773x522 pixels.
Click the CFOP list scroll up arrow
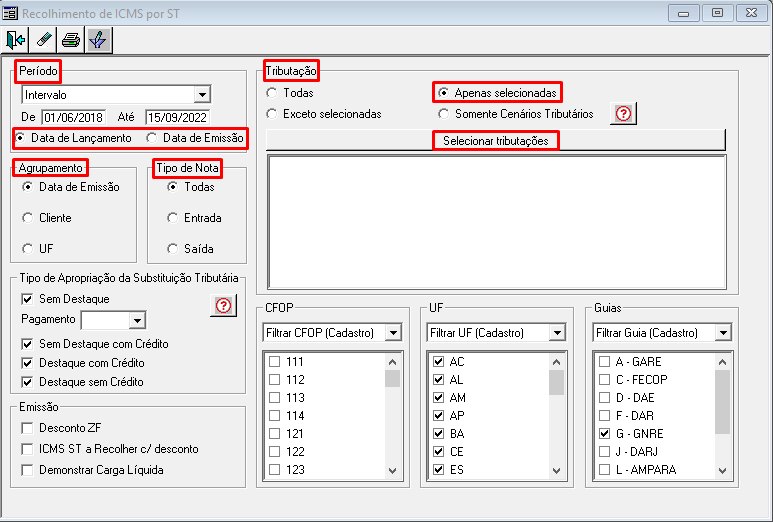(x=392, y=362)
